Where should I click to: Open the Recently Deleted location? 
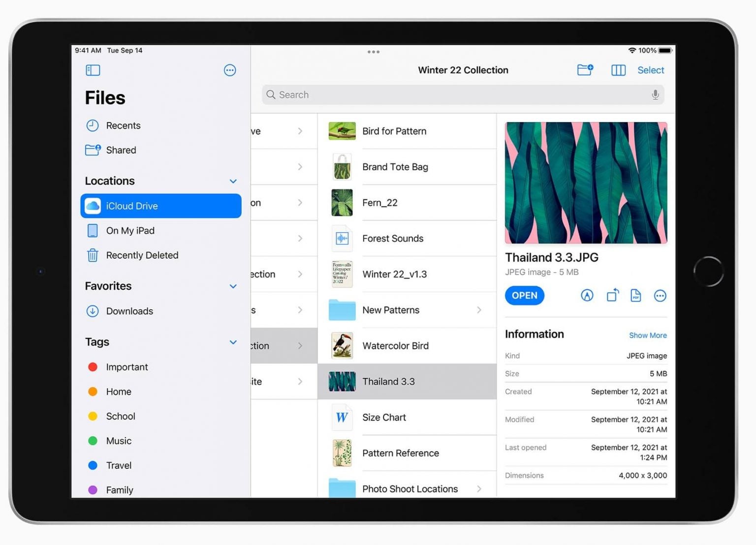[x=142, y=255]
